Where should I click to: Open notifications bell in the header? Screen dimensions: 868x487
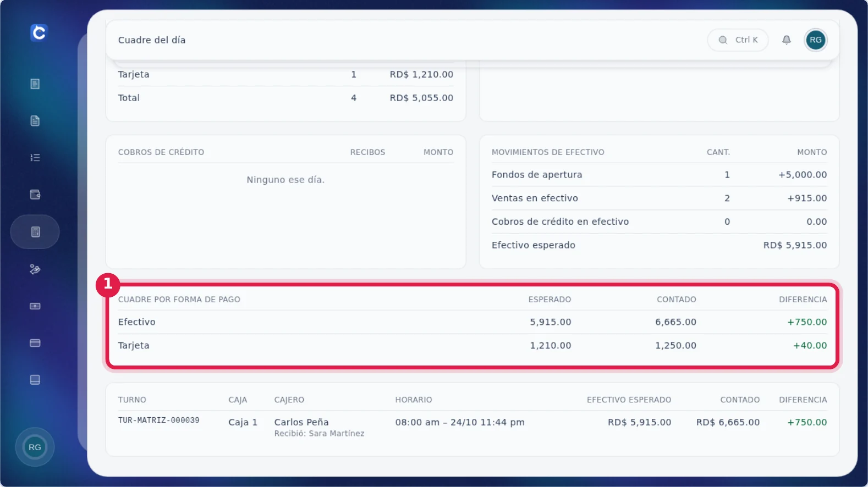click(787, 40)
